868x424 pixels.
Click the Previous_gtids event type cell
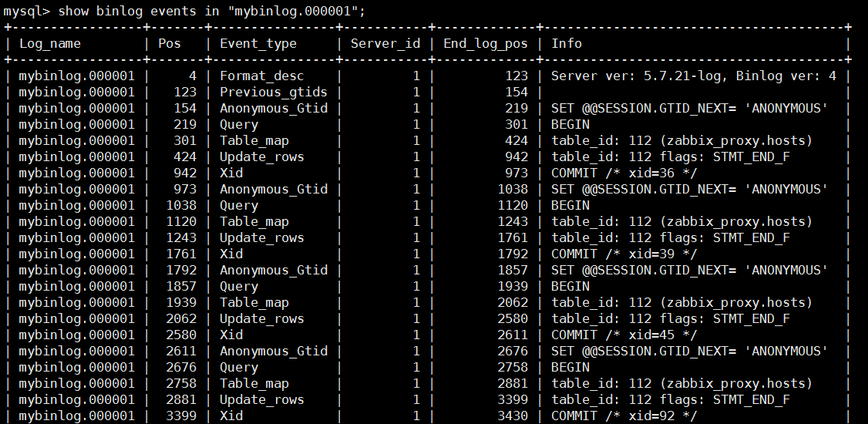[274, 93]
